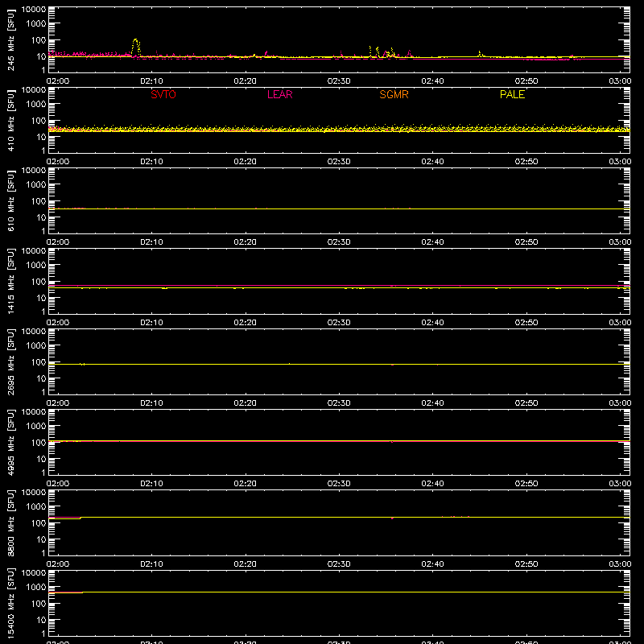Click the 1000 y-axis value of the 15400 MHz plot

click(36, 588)
